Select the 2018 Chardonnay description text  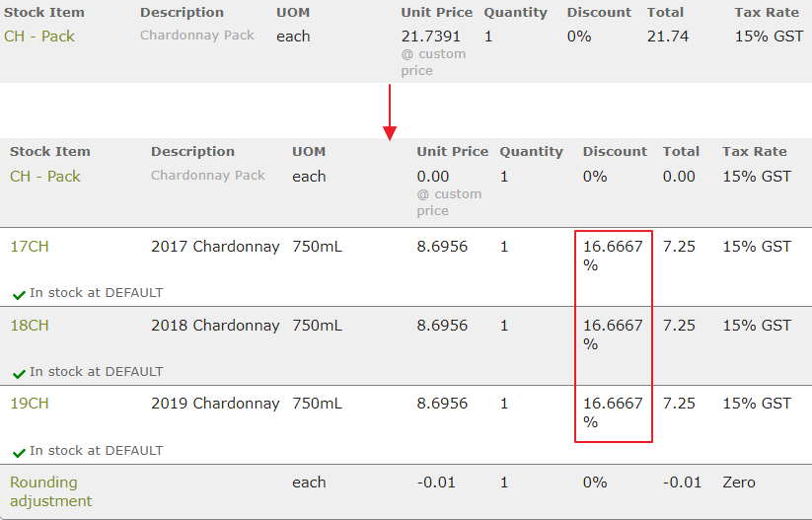point(215,326)
